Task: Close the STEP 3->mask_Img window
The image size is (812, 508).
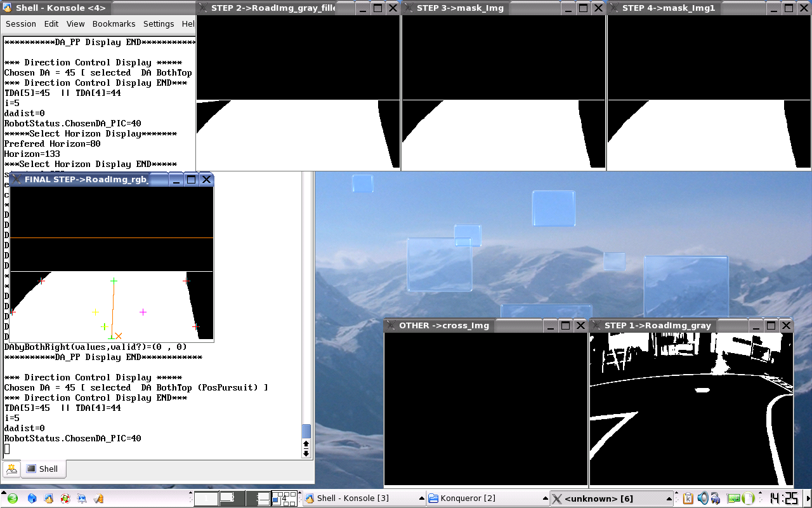Action: point(598,8)
